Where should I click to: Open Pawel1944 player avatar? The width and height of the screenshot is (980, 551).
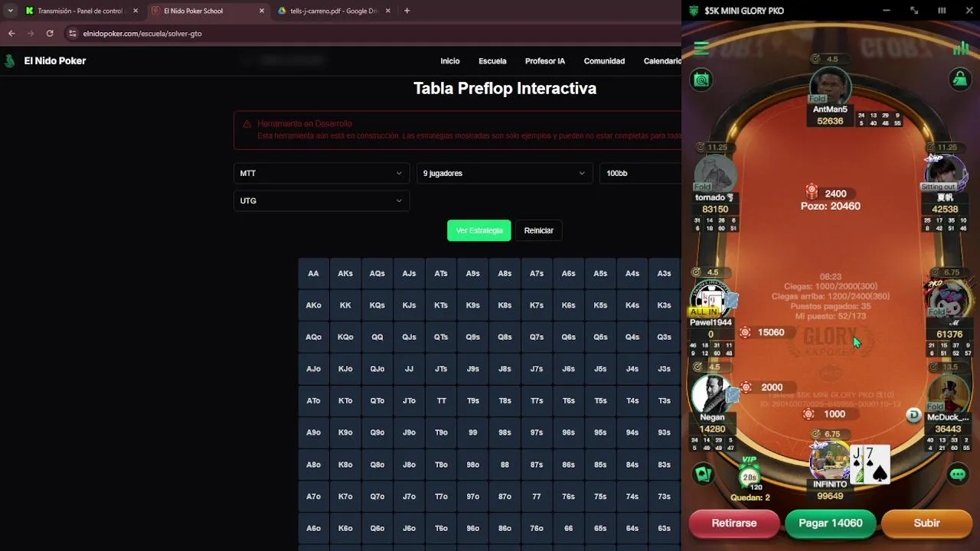(x=712, y=298)
